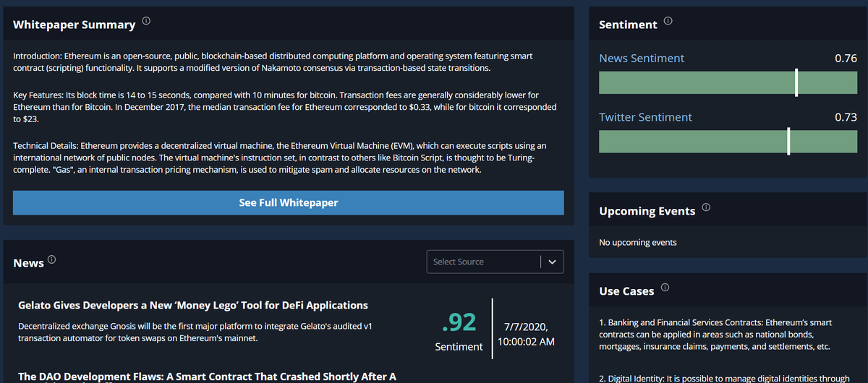Viewport: 868px width, 383px height.
Task: Focus the Select Source input field
Action: 483,262
